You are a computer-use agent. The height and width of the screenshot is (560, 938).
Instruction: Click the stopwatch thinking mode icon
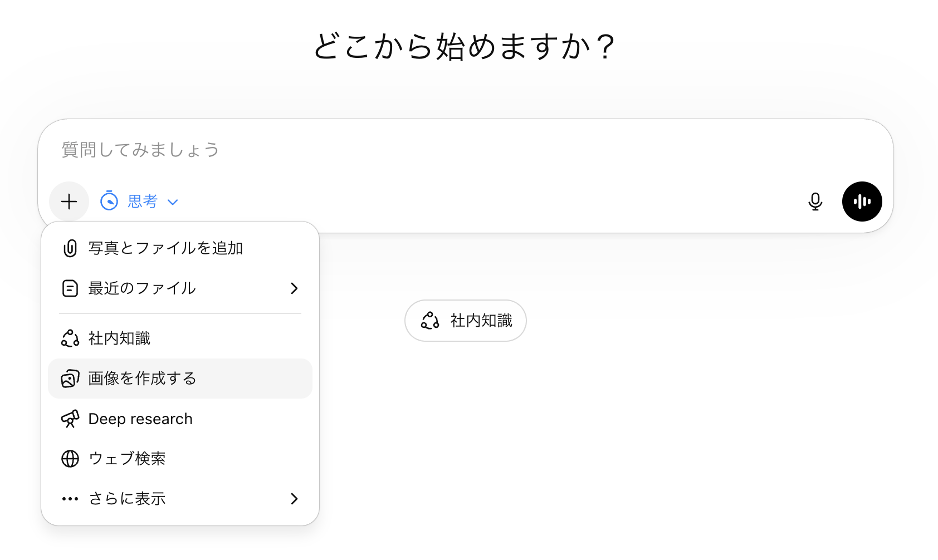point(109,201)
